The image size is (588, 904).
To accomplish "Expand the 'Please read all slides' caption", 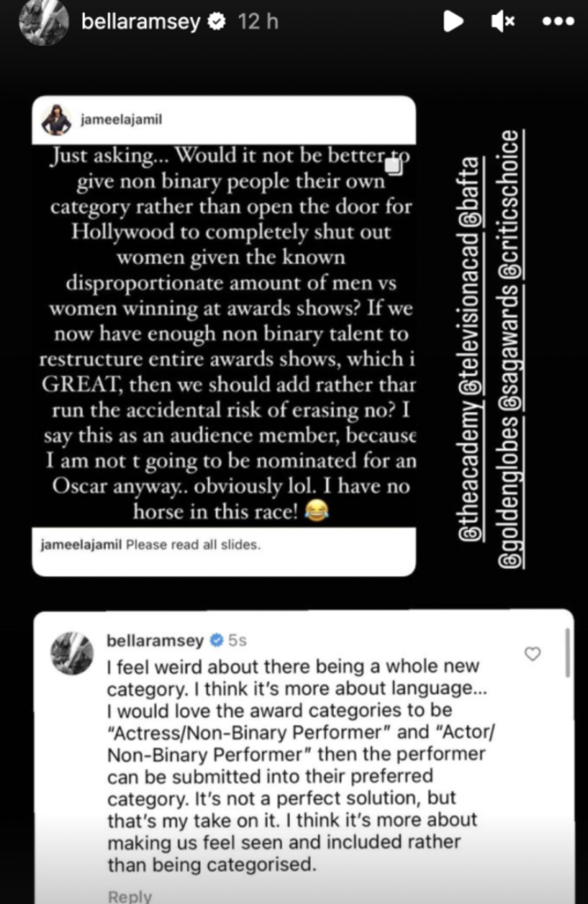I will point(193,546).
